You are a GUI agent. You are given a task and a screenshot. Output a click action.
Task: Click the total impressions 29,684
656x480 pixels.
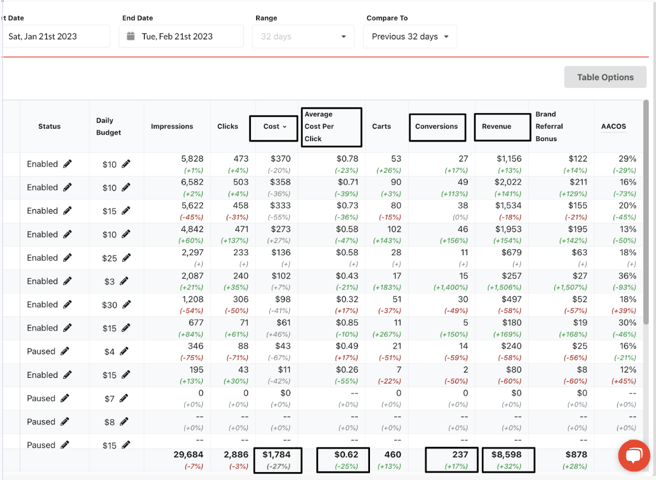coord(188,454)
